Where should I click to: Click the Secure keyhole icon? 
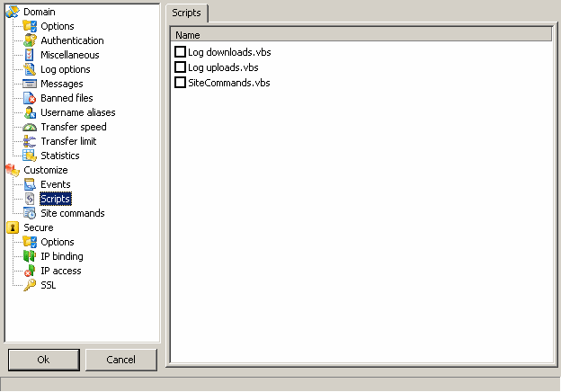(x=13, y=227)
